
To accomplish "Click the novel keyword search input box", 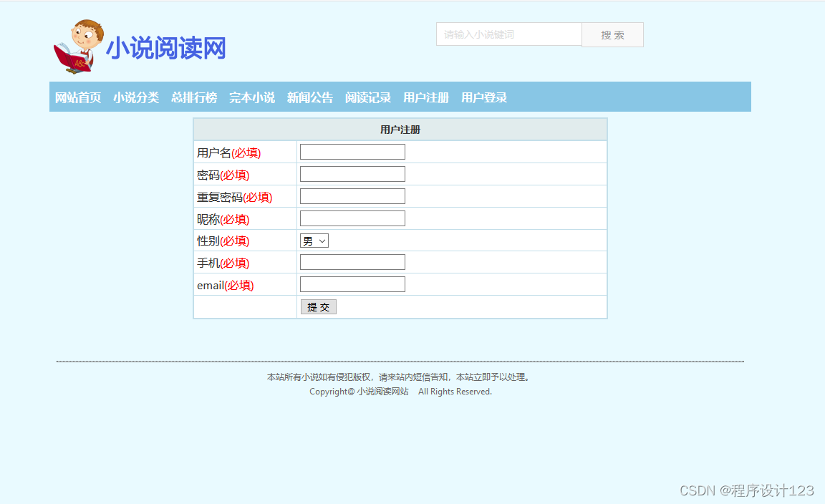I will coord(508,34).
